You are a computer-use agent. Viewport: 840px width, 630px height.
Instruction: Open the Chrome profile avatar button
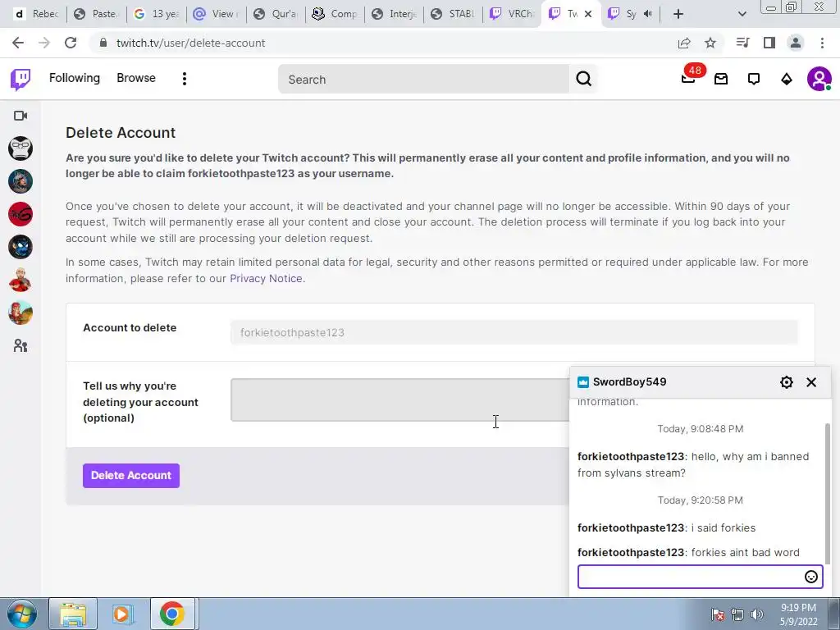click(796, 43)
